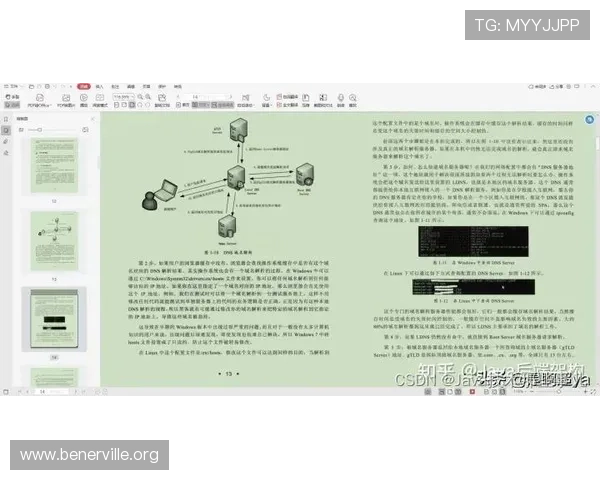Viewport: 600px width, 480px height.
Task: Click the sync status button top right
Action: [x=537, y=87]
